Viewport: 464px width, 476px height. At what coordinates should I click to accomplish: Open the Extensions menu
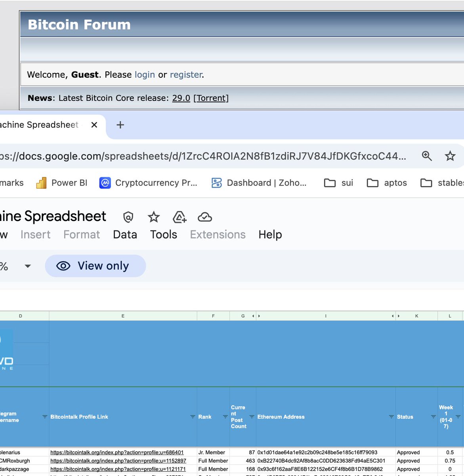(218, 235)
